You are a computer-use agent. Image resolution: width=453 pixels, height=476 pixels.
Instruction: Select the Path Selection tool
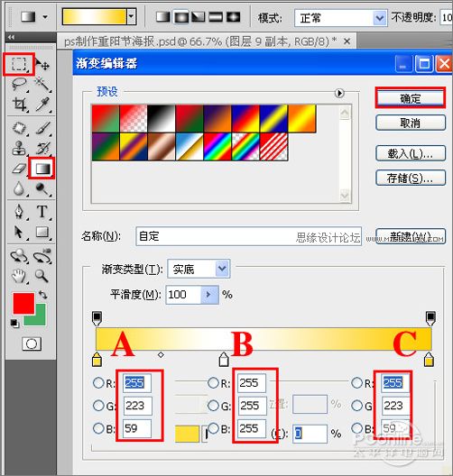(19, 233)
